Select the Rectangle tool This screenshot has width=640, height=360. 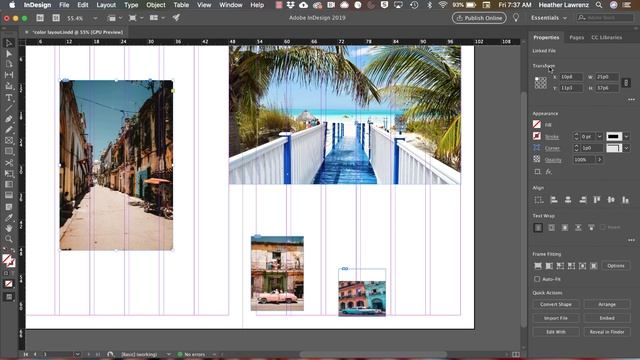[9, 151]
